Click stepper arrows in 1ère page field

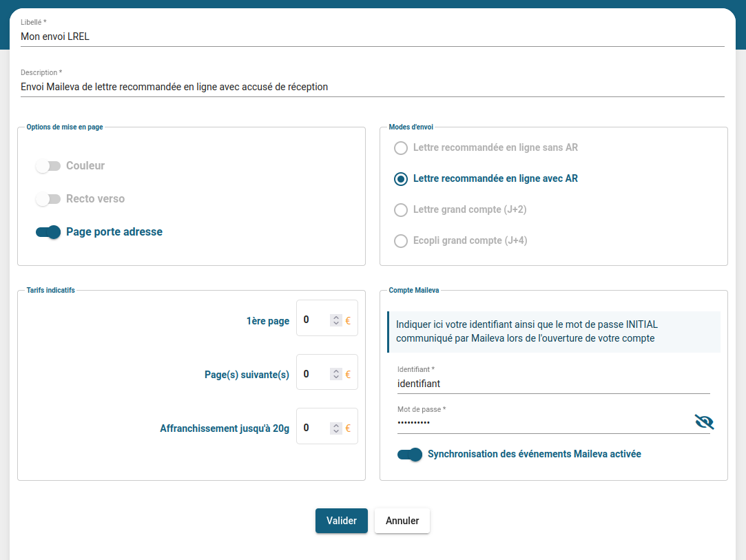[335, 320]
